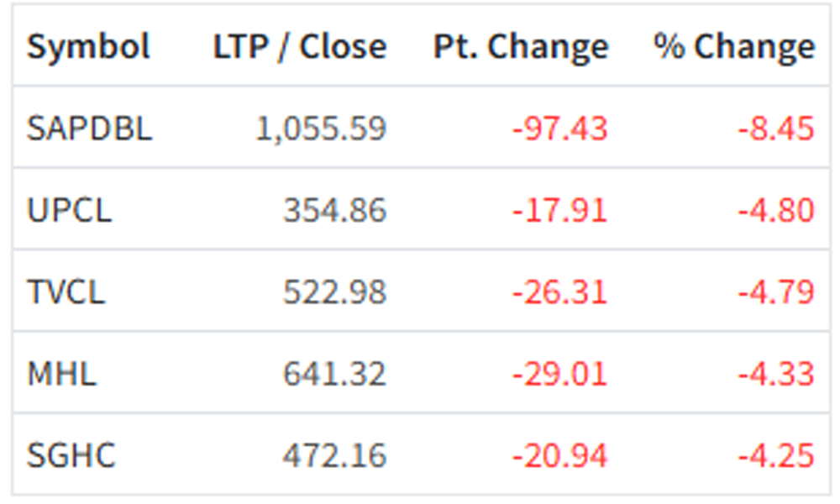Viewport: 840px width, 504px height.
Task: Open the SGHC symbol
Action: click(x=71, y=456)
